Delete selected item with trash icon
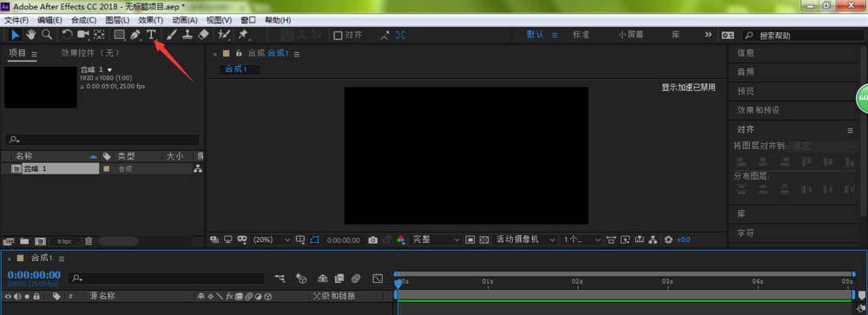Viewport: 868px width, 315px height. [x=89, y=241]
